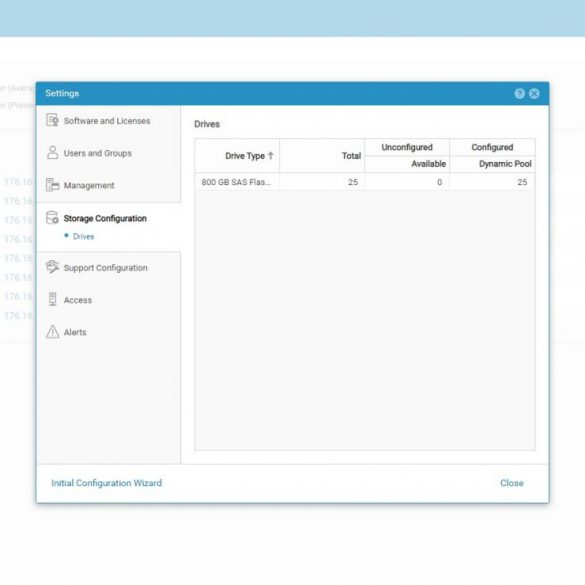Click the Storage Configuration database icon
The width and height of the screenshot is (585, 585).
(52, 218)
